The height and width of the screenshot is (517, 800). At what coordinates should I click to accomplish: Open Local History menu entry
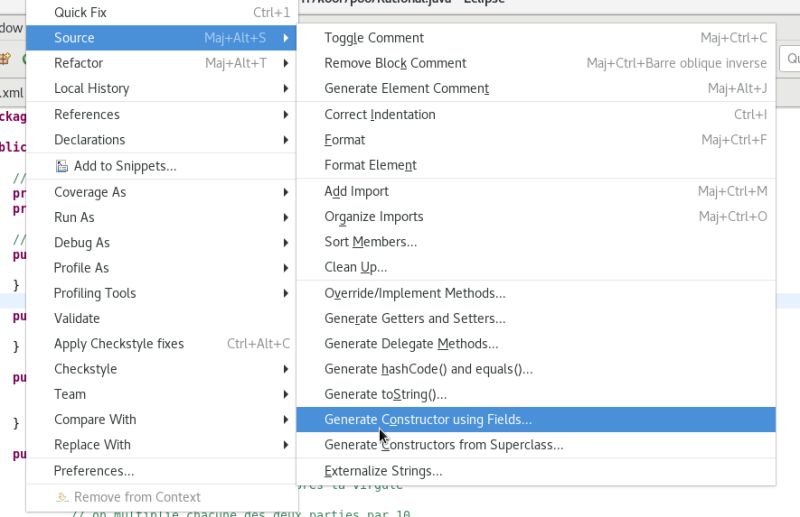[161, 89]
